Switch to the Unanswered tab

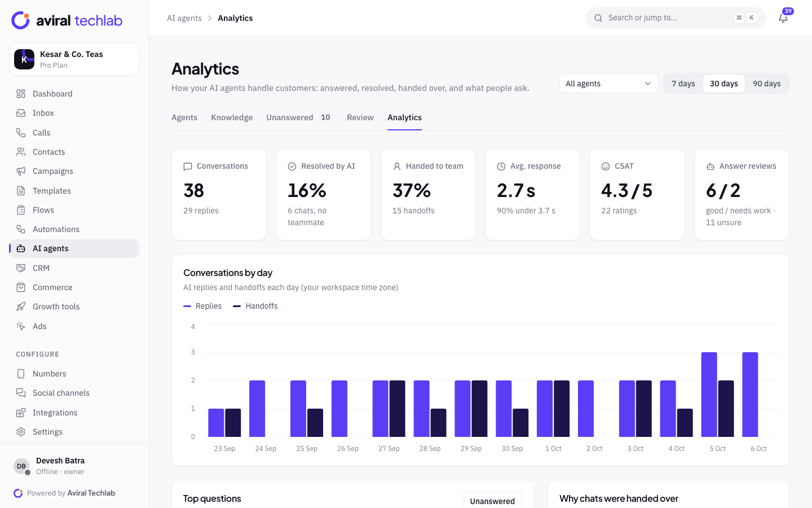point(299,117)
